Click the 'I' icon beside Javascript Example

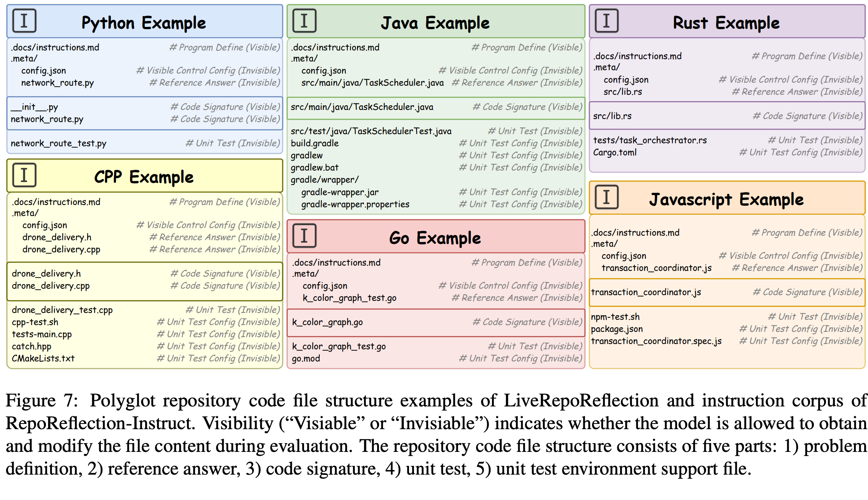coord(606,197)
